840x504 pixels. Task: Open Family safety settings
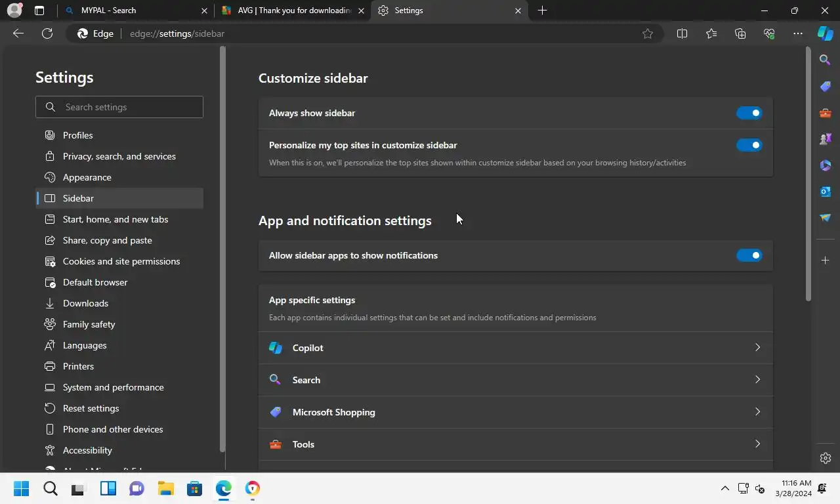point(119,324)
